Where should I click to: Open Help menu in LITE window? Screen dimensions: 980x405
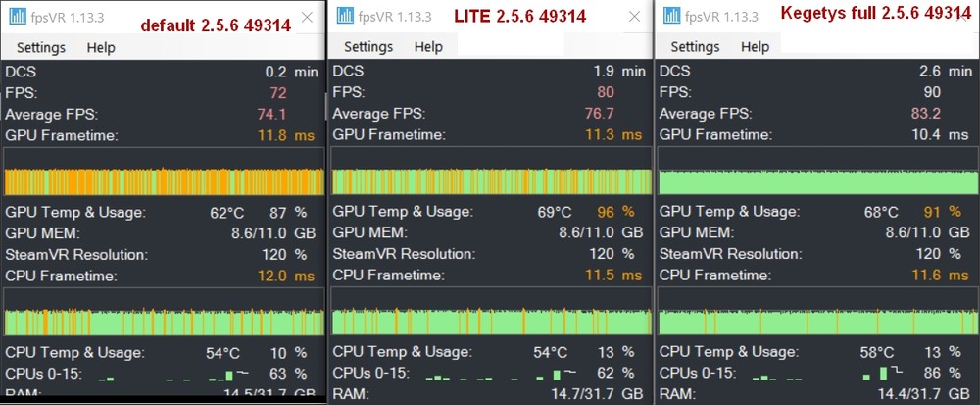click(428, 47)
